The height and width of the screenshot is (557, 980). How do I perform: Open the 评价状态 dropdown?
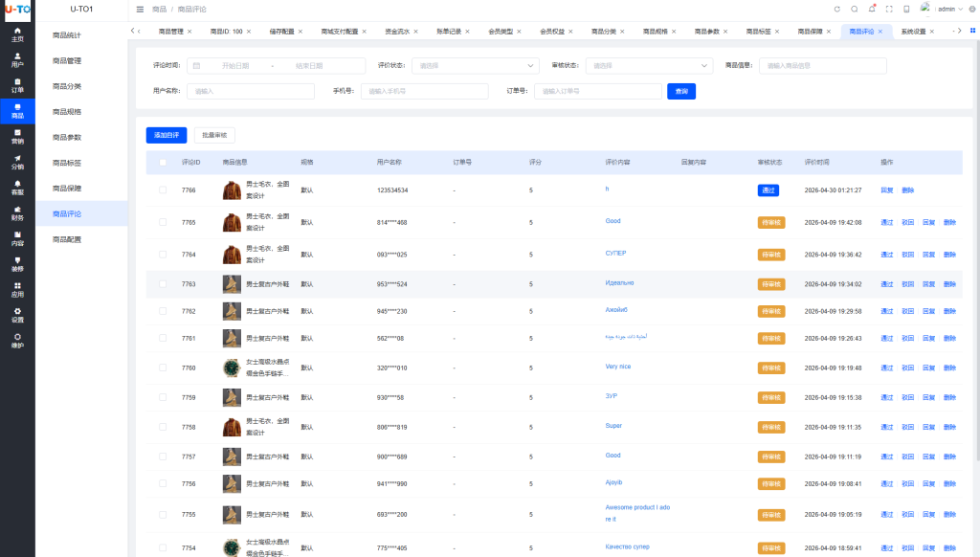(x=475, y=66)
